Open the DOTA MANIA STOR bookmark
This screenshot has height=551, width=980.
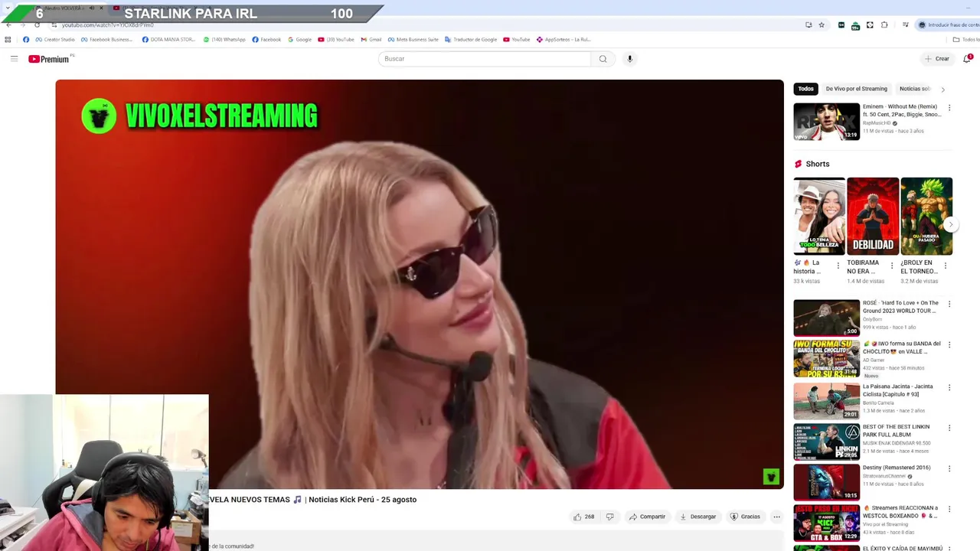tap(168, 40)
